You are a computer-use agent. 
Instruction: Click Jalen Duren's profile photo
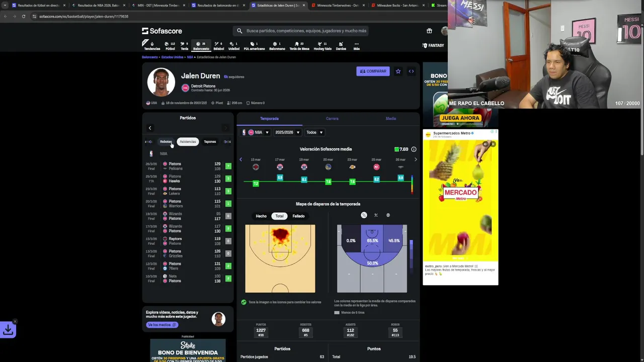pos(161,81)
